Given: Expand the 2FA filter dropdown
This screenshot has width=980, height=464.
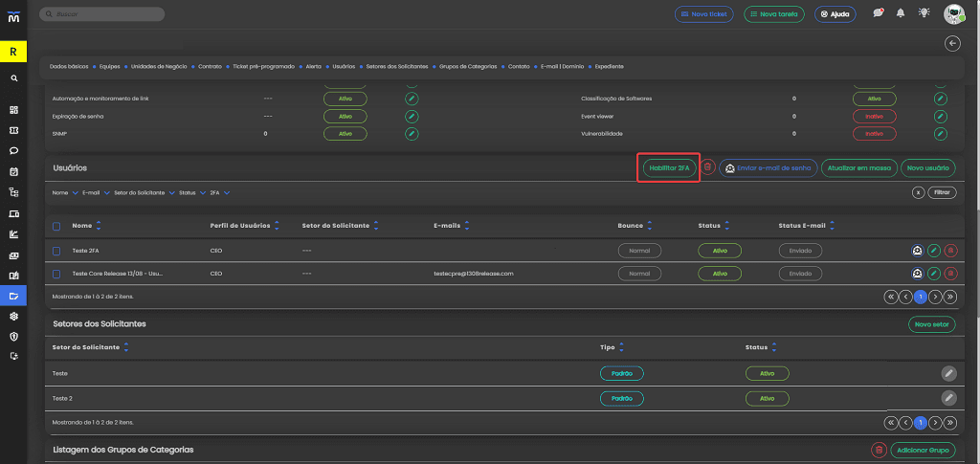Looking at the screenshot, I should (x=220, y=193).
